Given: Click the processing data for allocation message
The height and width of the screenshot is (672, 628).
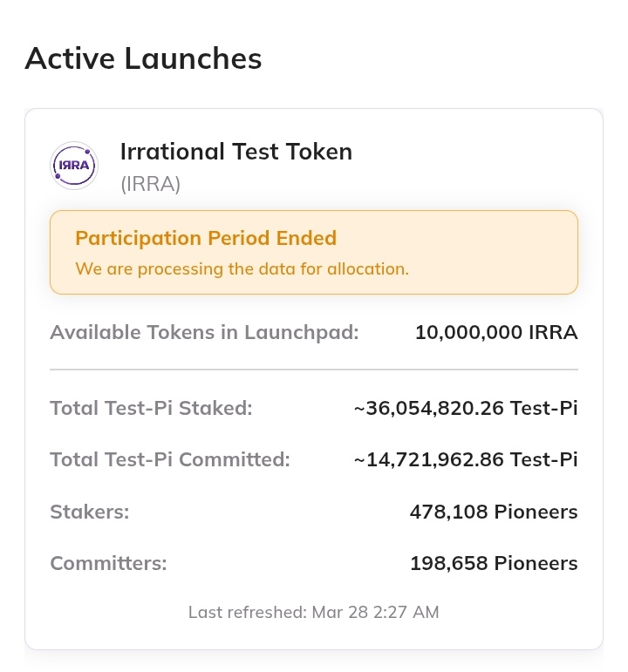Looking at the screenshot, I should pos(242,268).
